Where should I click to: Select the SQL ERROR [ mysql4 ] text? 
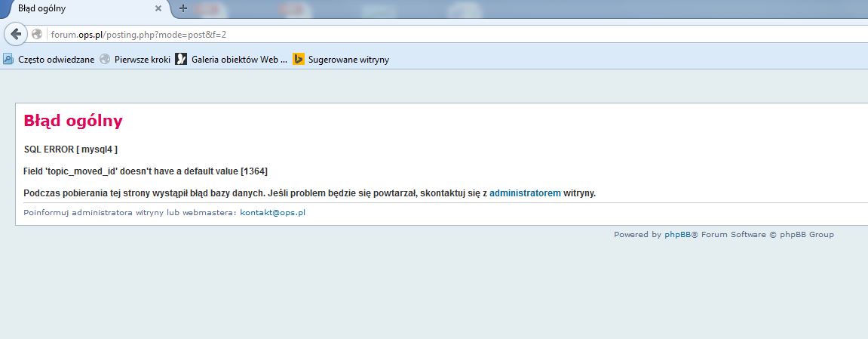[71, 149]
